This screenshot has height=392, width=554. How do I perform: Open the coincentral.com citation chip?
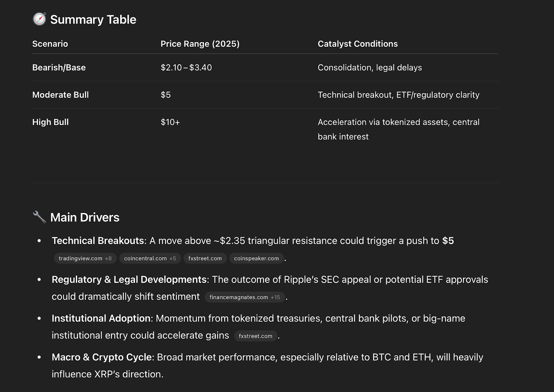coord(150,258)
